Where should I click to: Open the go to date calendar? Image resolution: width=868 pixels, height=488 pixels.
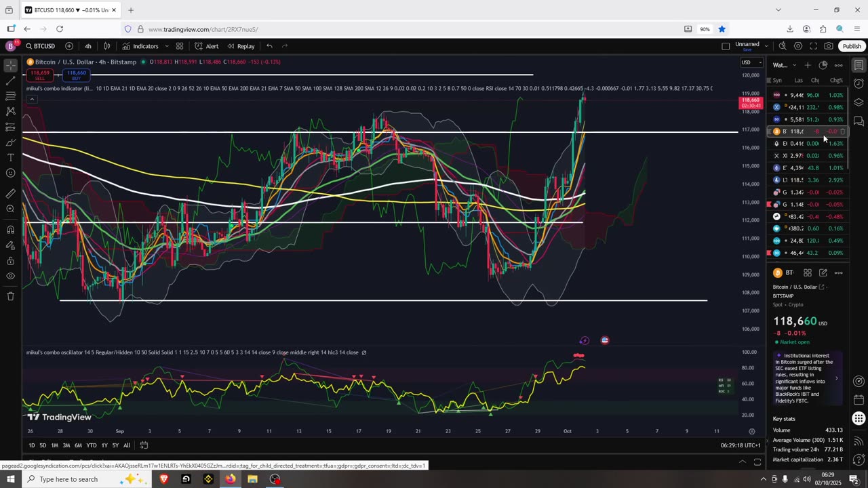click(144, 445)
